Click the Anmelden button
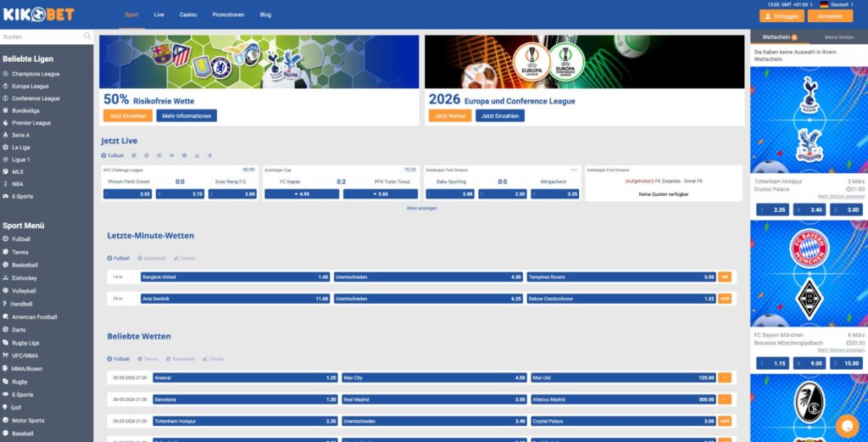This screenshot has width=868, height=442. [830, 16]
